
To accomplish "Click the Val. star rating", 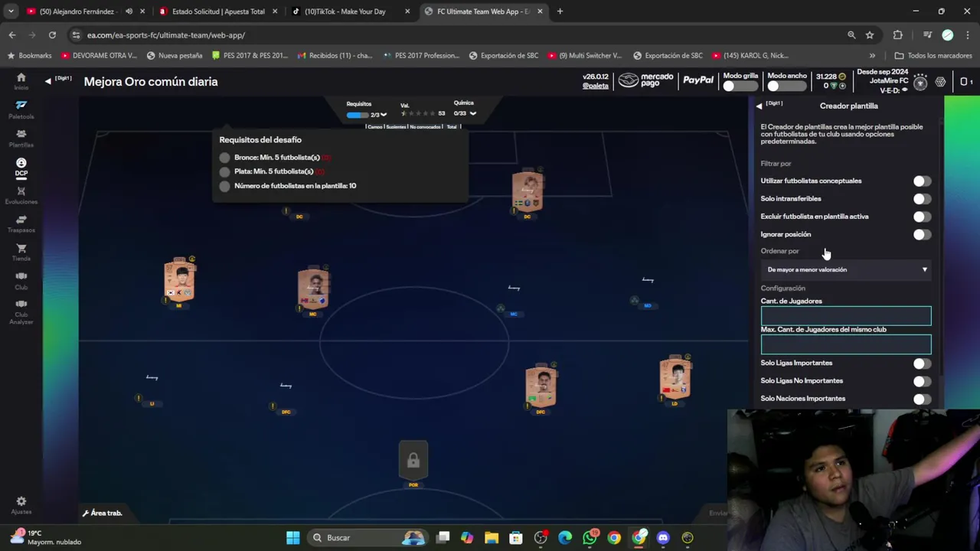I will (x=419, y=113).
